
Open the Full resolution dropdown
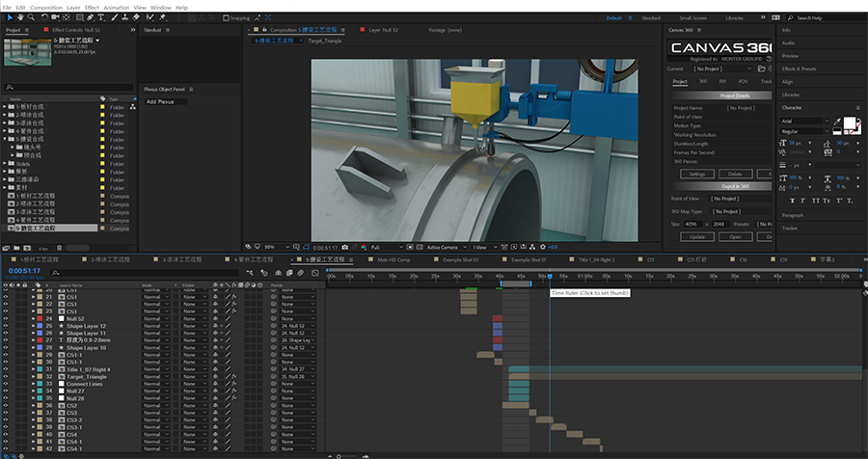coord(387,247)
